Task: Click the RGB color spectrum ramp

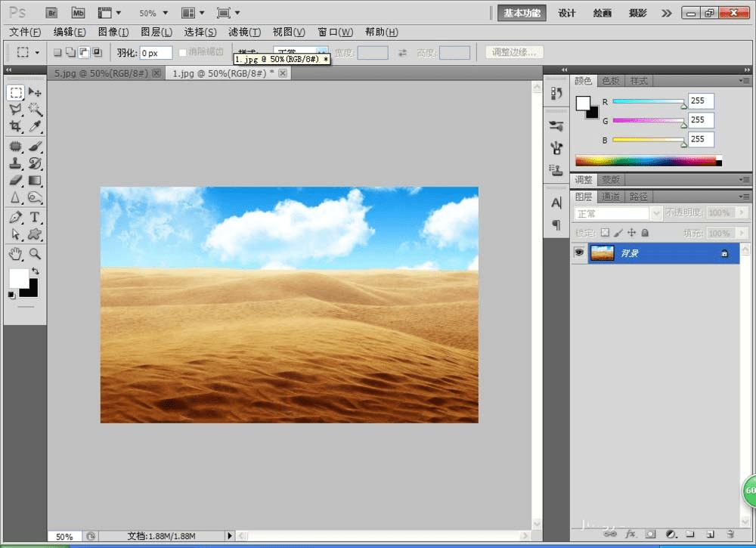Action: coord(648,160)
